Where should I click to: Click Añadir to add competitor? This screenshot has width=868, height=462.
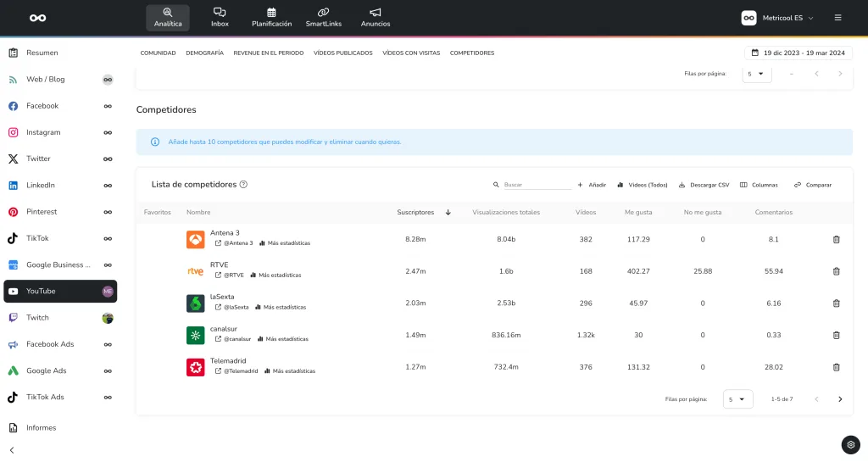(x=591, y=185)
